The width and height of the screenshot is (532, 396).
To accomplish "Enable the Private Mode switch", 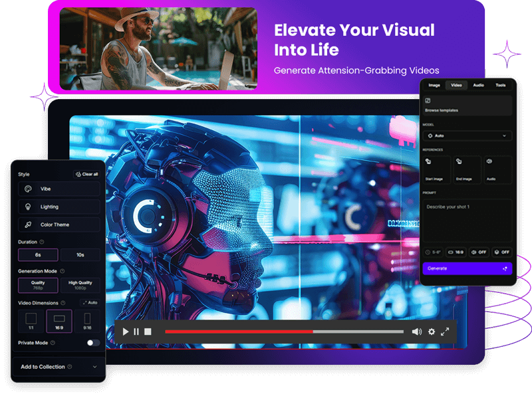I will coord(93,343).
